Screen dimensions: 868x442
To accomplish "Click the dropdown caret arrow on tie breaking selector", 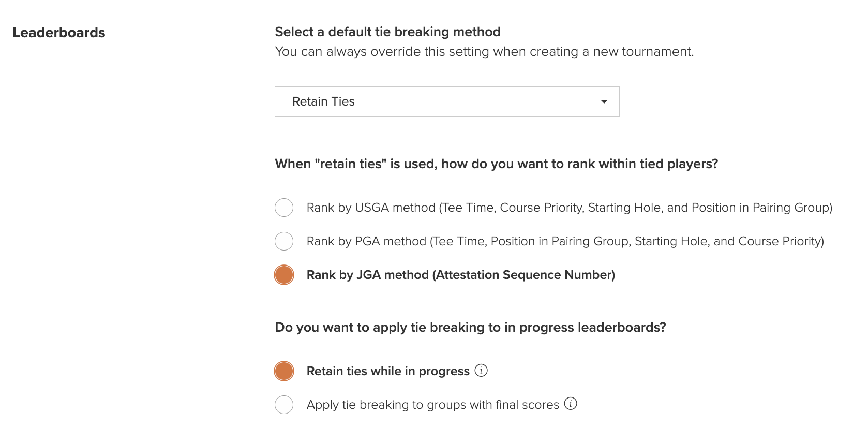I will point(604,101).
